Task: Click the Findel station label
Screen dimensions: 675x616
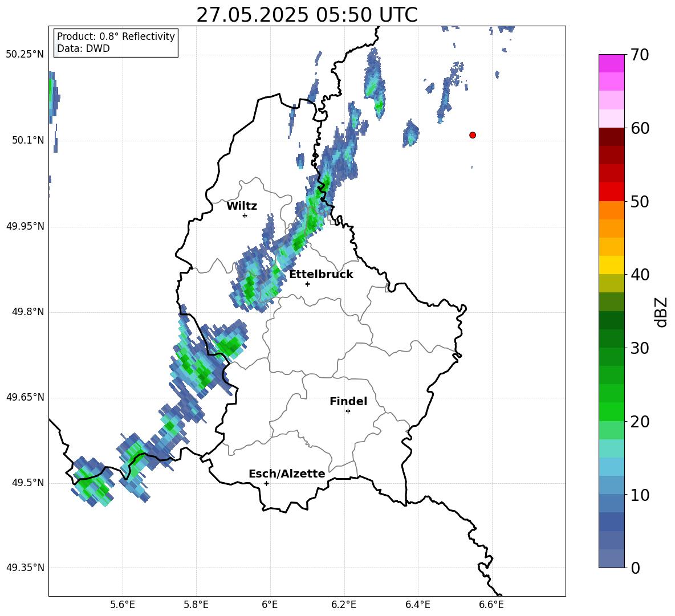Action: coord(348,401)
